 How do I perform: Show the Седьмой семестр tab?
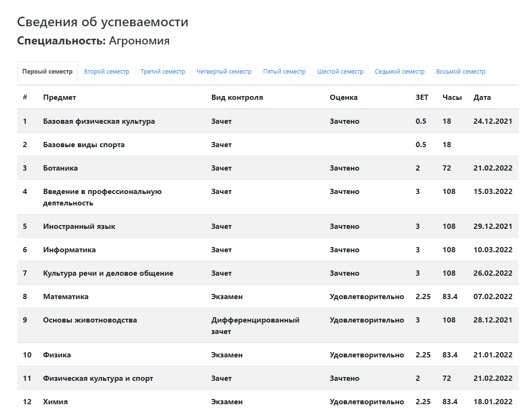(x=400, y=72)
